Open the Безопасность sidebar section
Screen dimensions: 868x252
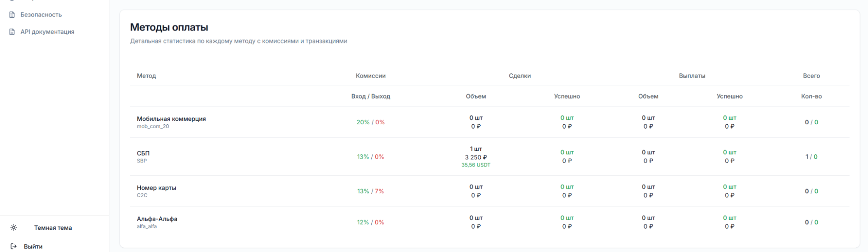click(41, 15)
